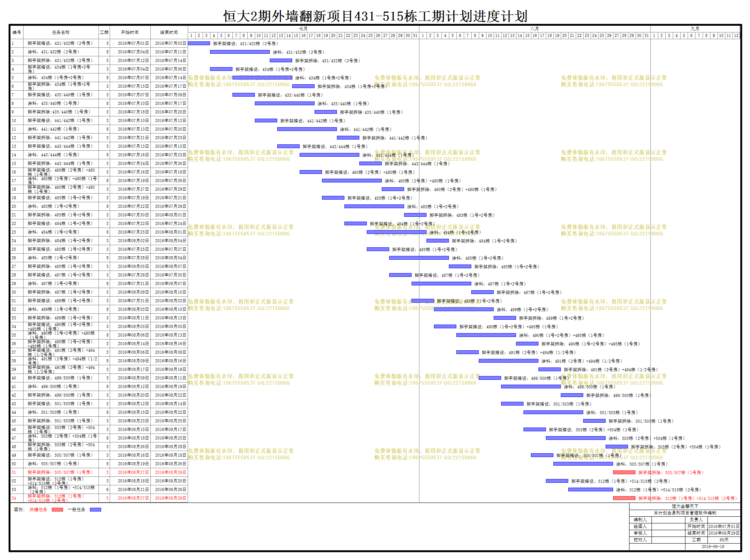750x560 pixels.
Task: Click task name 脚手架拆除: 483栋 in row 21
Action: [x=60, y=215]
